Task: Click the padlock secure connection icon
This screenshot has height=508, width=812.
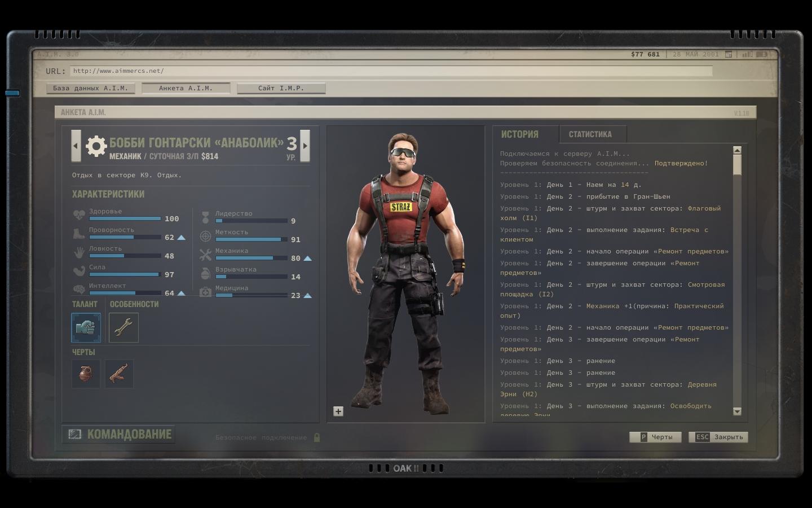Action: pos(317,437)
